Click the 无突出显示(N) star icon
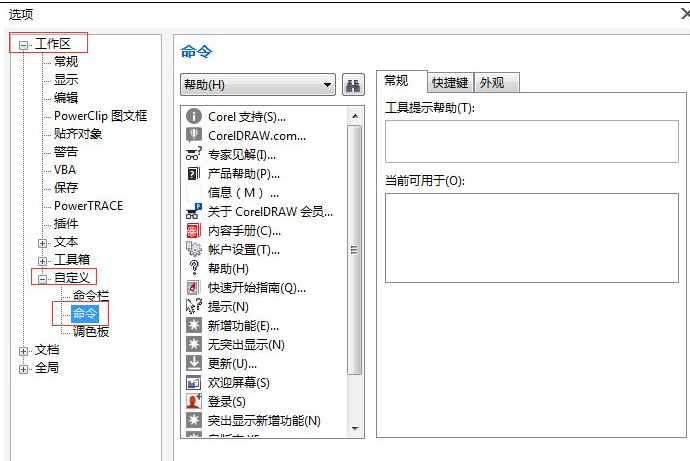690x461 pixels. (194, 344)
